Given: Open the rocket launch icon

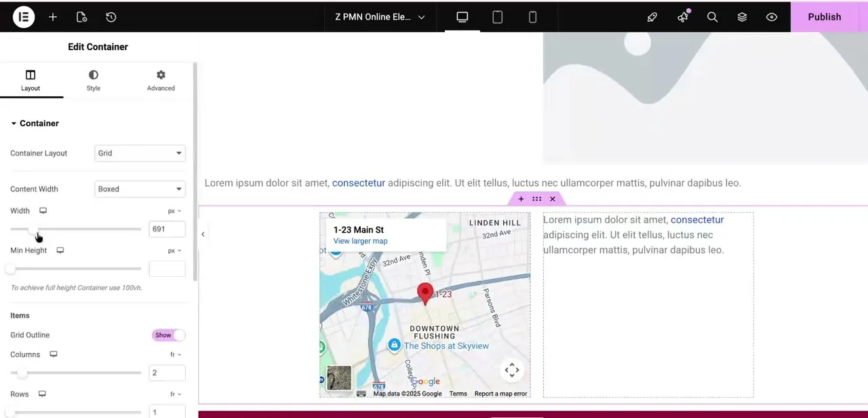Looking at the screenshot, I should point(652,17).
